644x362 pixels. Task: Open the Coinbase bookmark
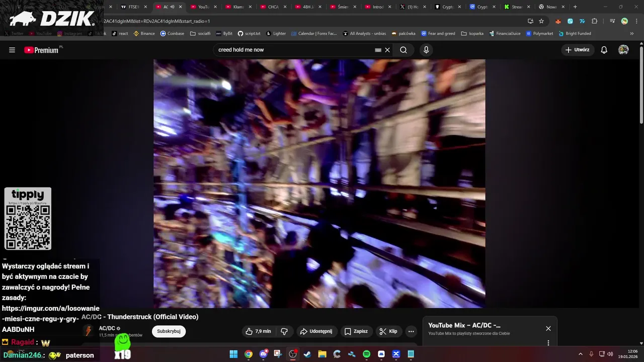(172, 34)
